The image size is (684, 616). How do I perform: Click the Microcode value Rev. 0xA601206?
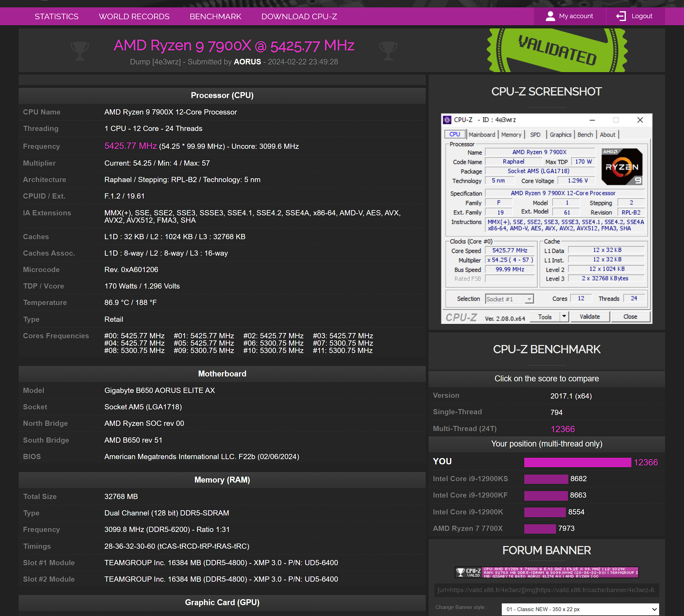pos(131,270)
